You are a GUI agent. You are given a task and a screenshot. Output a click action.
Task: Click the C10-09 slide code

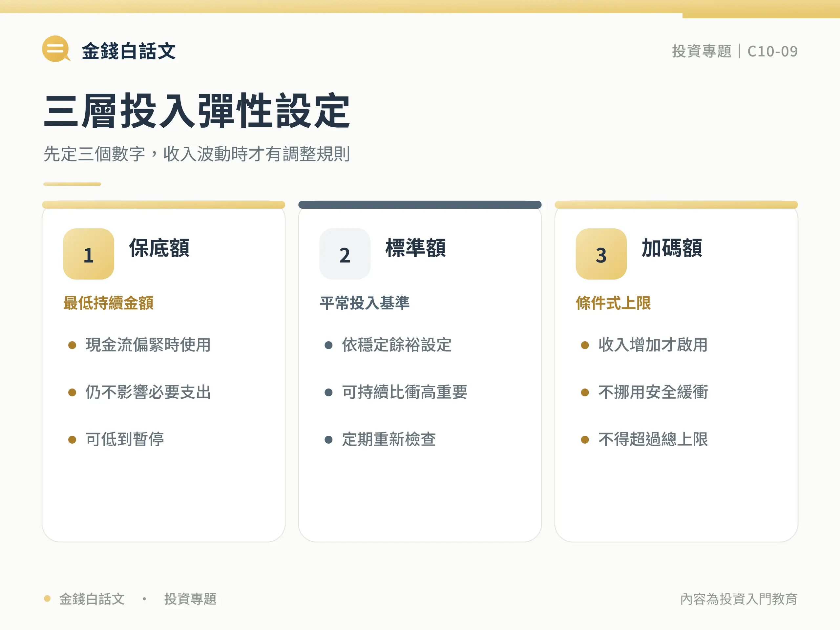(772, 51)
